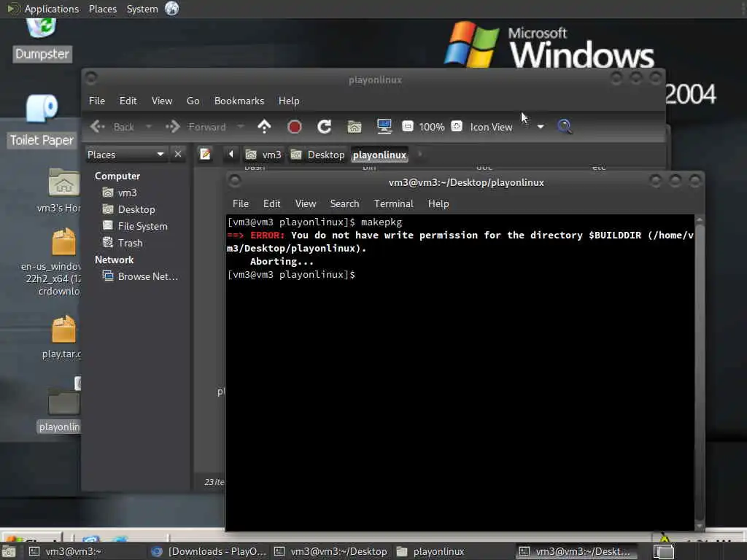Viewport: 747px width, 560px height.
Task: Open File menu in terminal window
Action: click(x=241, y=204)
